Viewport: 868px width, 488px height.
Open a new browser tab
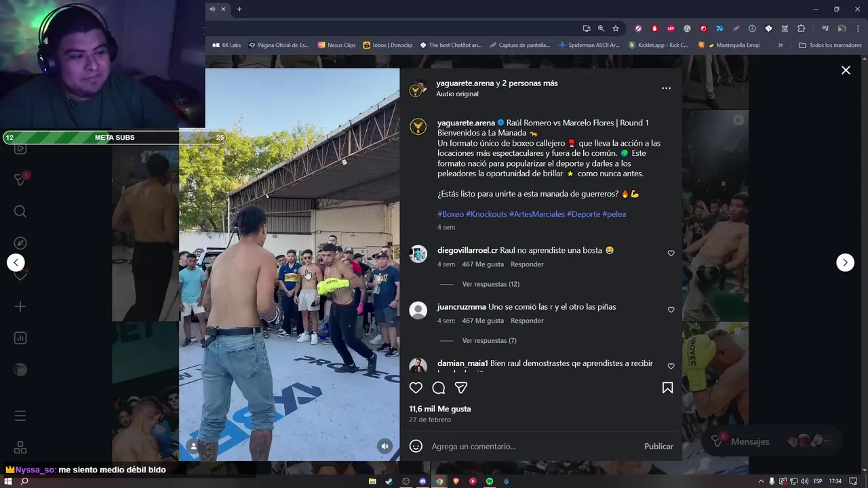click(x=239, y=9)
